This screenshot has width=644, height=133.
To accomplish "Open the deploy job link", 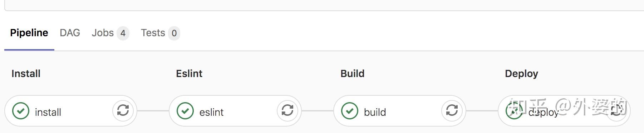I will 544,112.
